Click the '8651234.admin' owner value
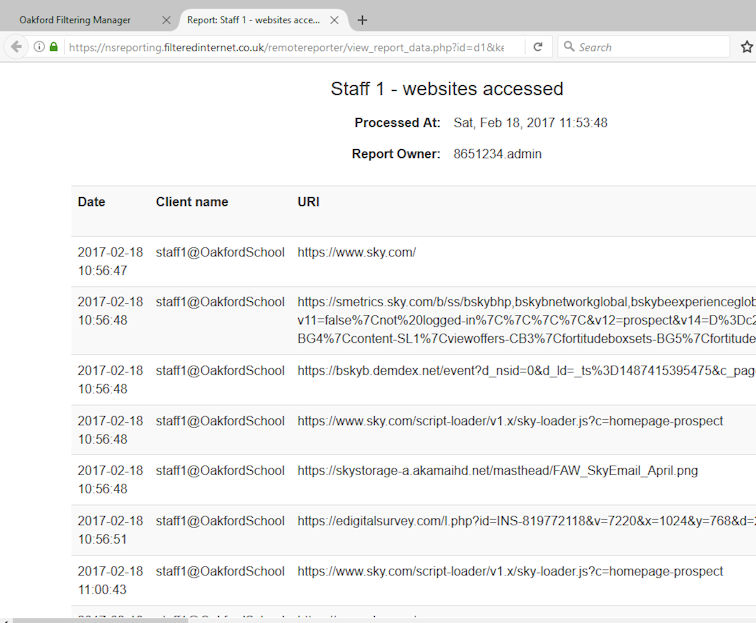756x623 pixels. [x=498, y=154]
